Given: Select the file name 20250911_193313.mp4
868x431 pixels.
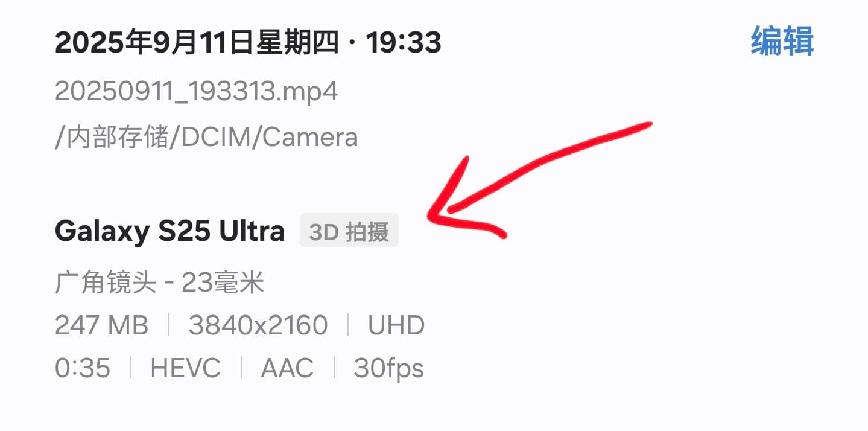Looking at the screenshot, I should tap(197, 92).
